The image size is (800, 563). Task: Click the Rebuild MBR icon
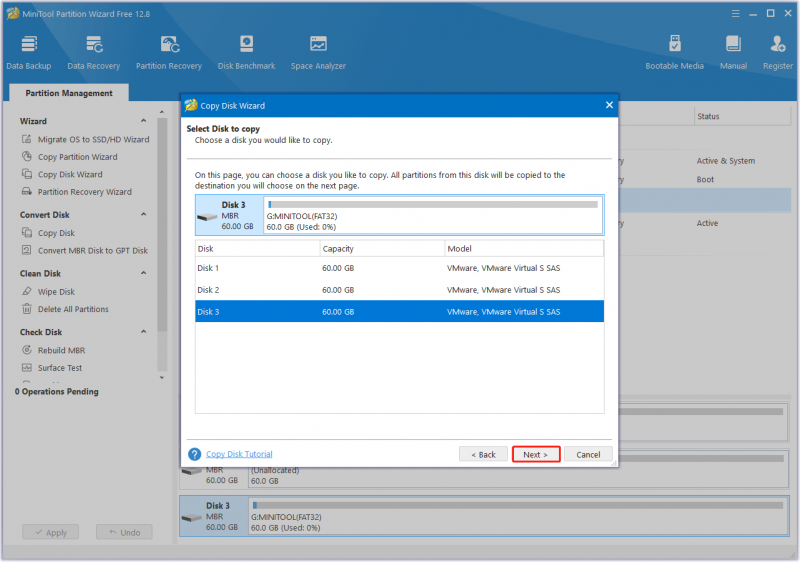(27, 350)
